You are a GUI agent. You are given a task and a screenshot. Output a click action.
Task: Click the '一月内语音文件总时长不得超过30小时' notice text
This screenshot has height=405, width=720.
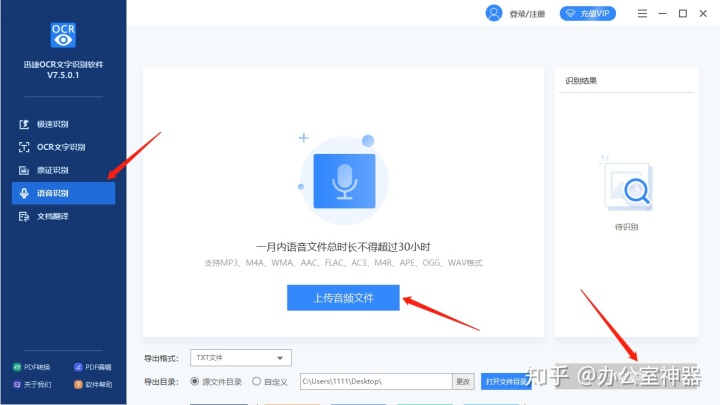[343, 247]
